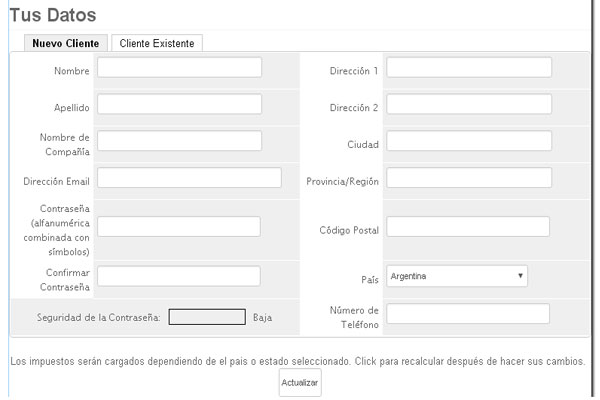600x400 pixels.
Task: Focus the Apellido text box
Action: coord(179,104)
